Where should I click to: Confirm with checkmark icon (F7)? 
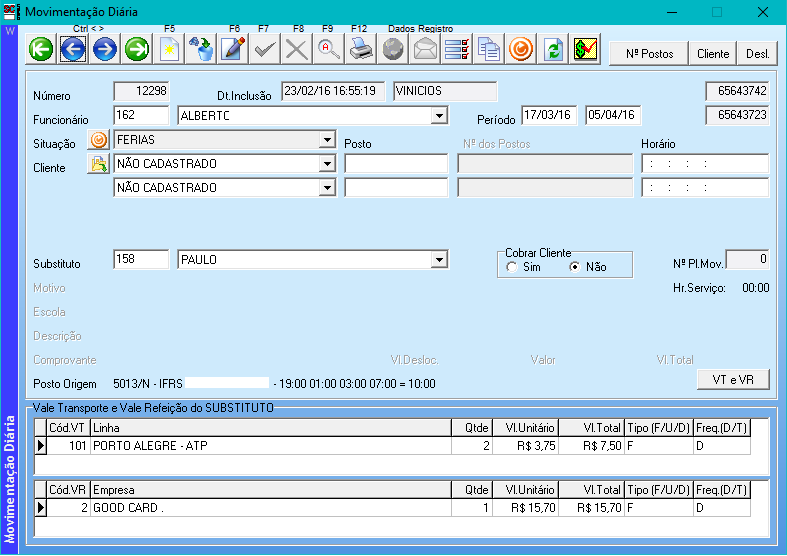(265, 49)
